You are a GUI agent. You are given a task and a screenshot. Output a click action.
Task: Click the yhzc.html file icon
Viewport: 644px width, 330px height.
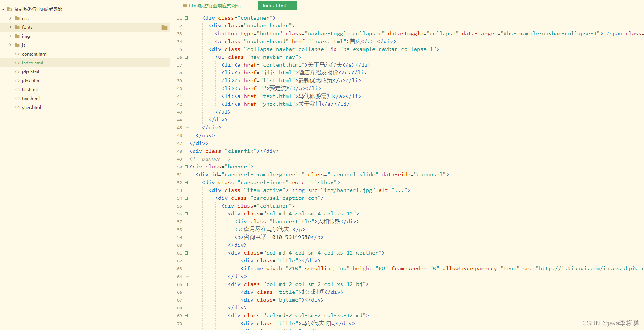tap(17, 108)
